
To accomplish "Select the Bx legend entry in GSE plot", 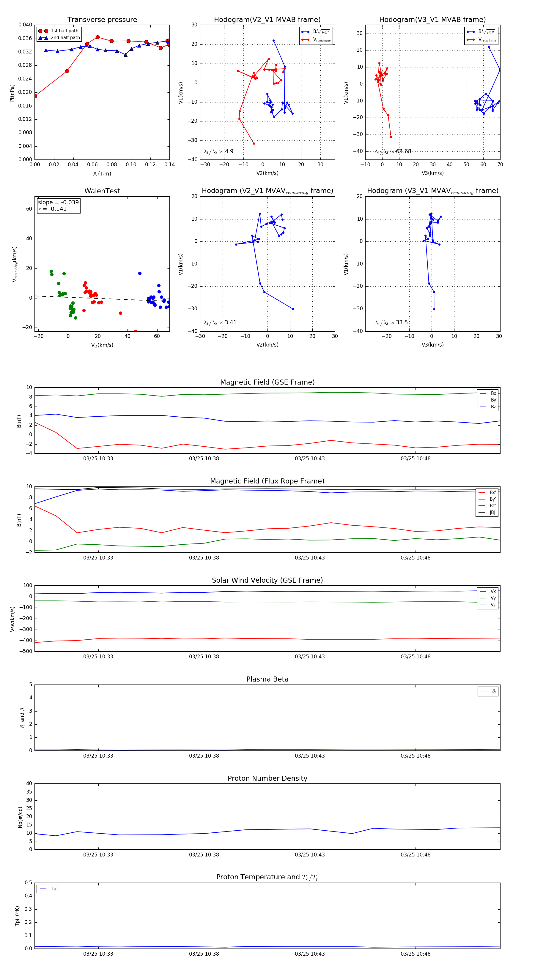I will pyautogui.click(x=488, y=393).
